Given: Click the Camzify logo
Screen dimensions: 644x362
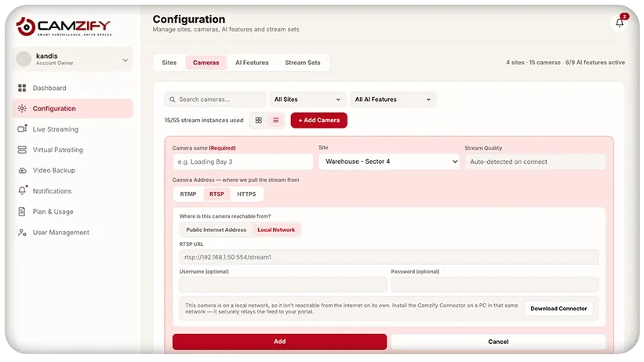Looking at the screenshot, I should tap(64, 27).
